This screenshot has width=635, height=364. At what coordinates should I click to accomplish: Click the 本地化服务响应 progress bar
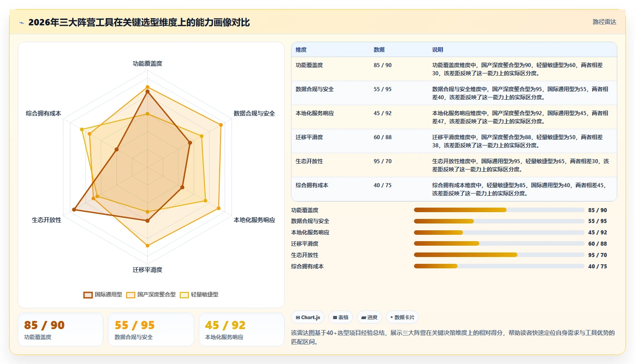tap(499, 233)
